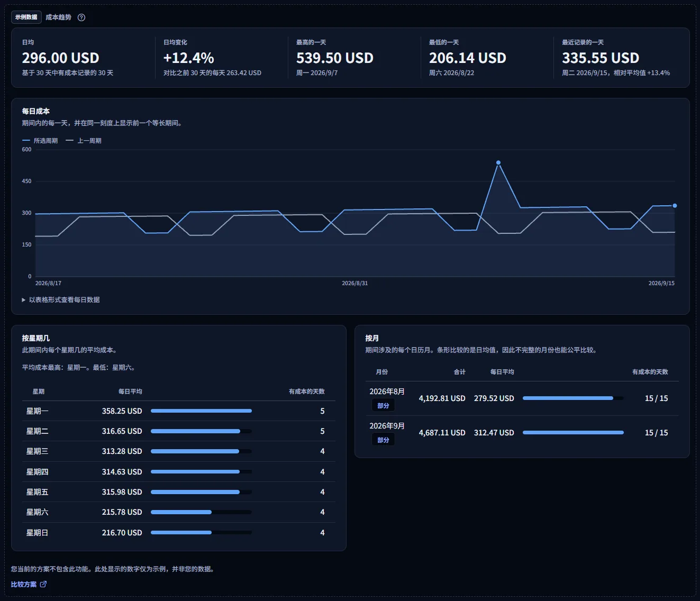Click the 315.98 USD value for 星期五
The width and height of the screenshot is (700, 601).
[122, 492]
